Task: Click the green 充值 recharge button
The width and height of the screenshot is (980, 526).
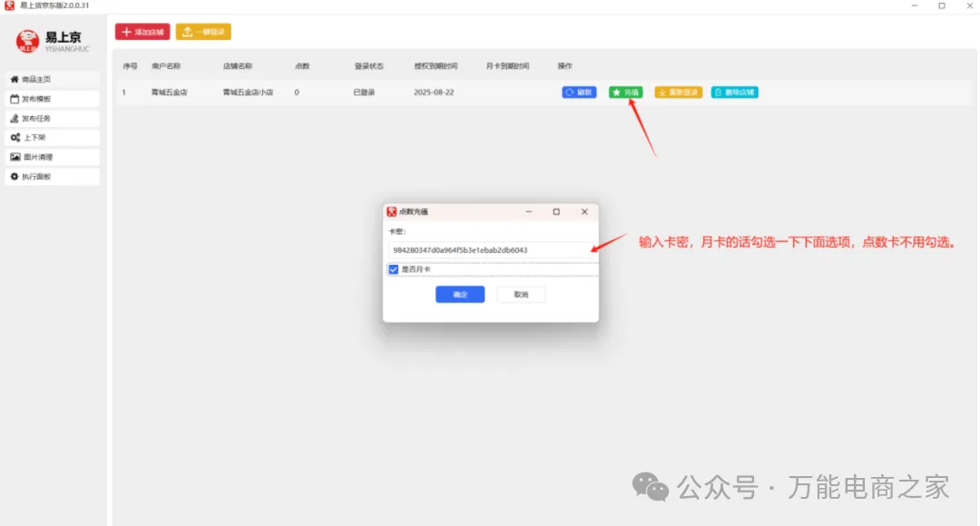Action: pyautogui.click(x=626, y=93)
